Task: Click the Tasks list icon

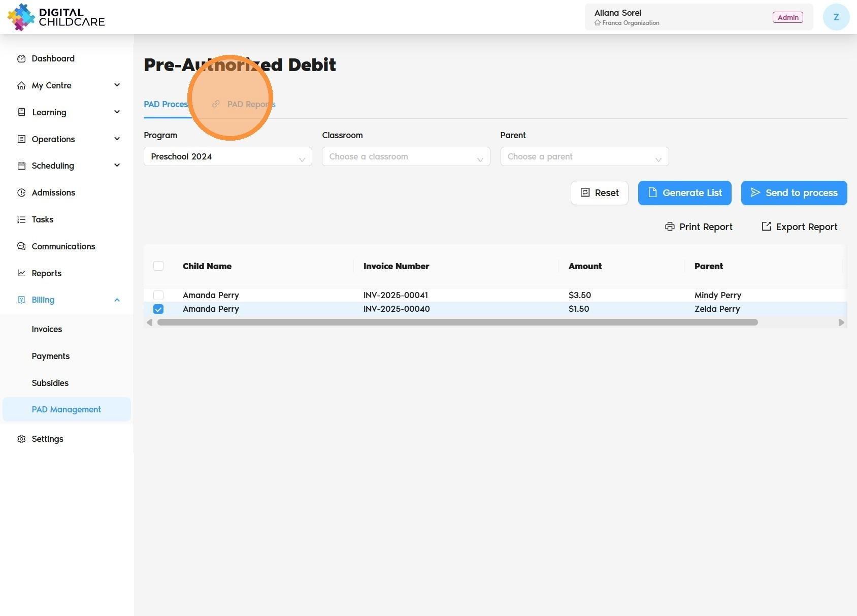Action: pyautogui.click(x=21, y=219)
